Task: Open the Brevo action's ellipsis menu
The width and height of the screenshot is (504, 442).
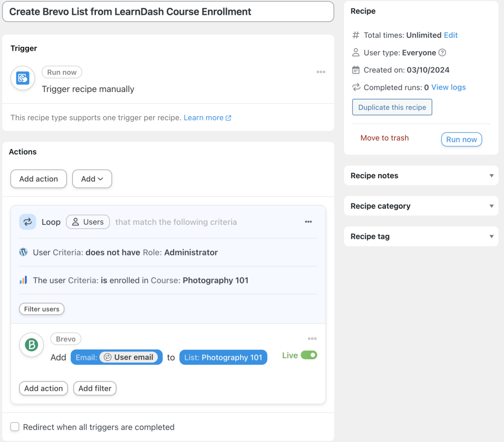Action: point(312,338)
